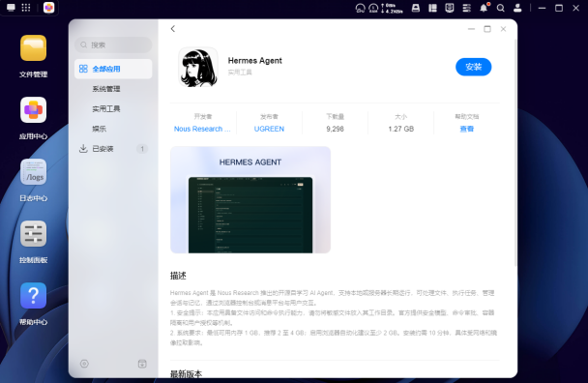Open the 日志中心 log center desktop icon
The image size is (588, 383).
click(34, 172)
